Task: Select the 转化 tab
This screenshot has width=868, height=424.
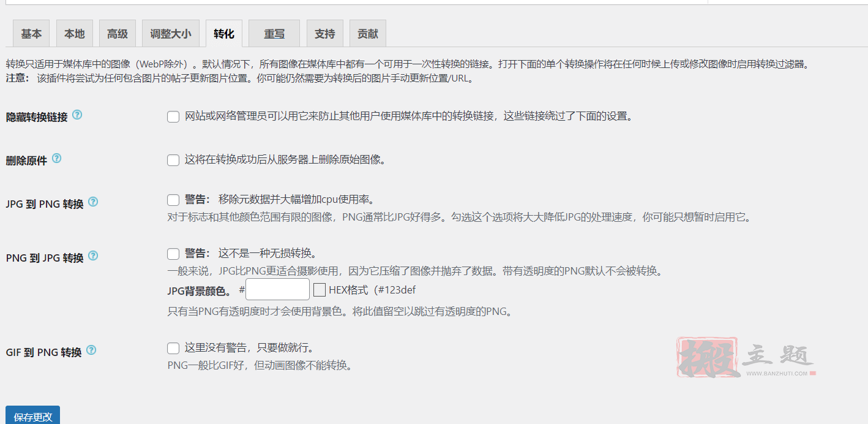Action: coord(224,34)
